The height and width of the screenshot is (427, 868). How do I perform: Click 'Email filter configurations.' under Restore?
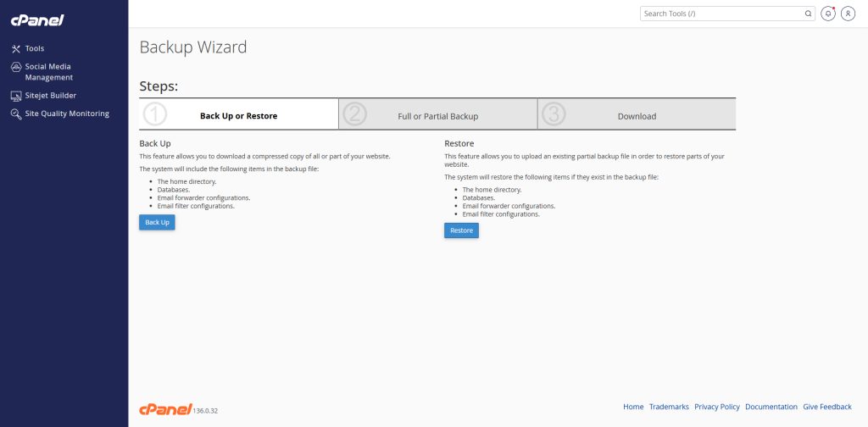501,214
